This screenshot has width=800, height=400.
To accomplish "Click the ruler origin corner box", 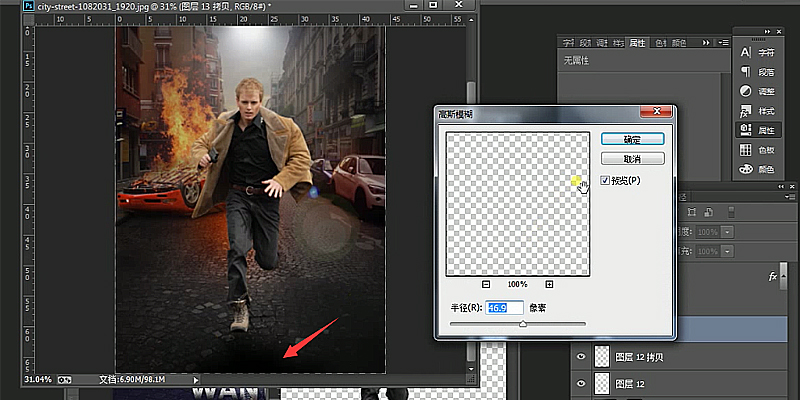I will pyautogui.click(x=29, y=19).
